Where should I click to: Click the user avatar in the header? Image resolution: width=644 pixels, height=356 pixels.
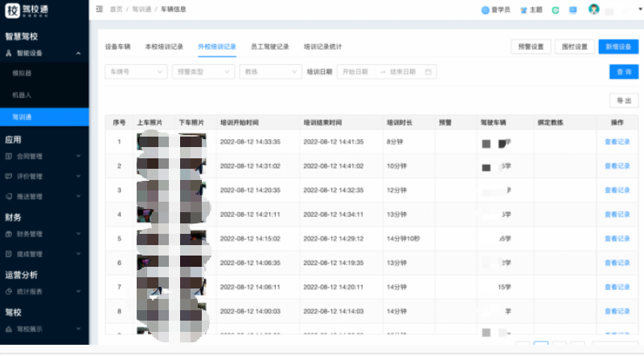pyautogui.click(x=594, y=10)
